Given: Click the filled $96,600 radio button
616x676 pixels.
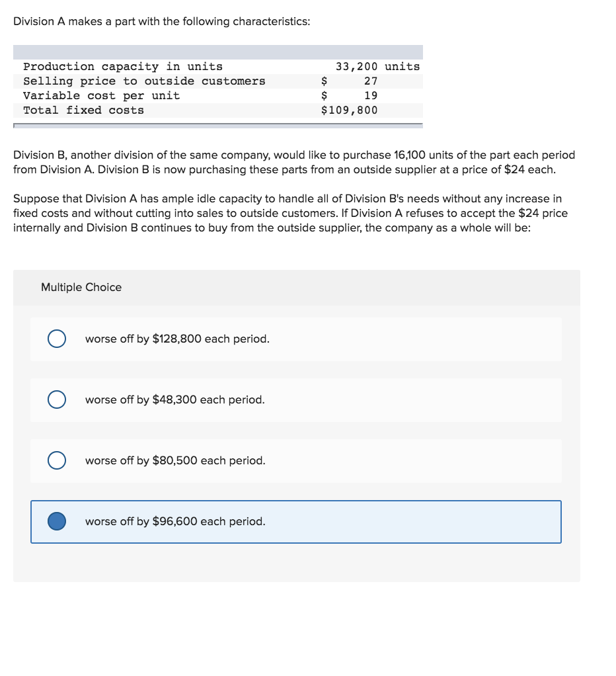Looking at the screenshot, I should coord(56,521).
